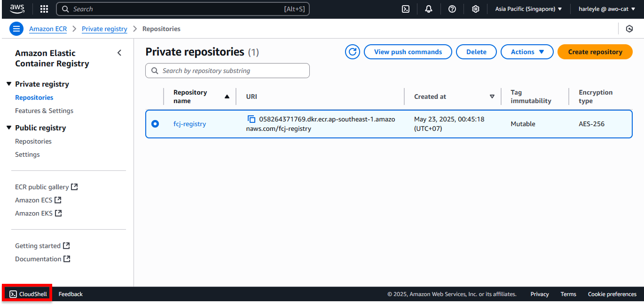Image resolution: width=644 pixels, height=305 pixels.
Task: Open the Actions dropdown
Action: click(527, 52)
